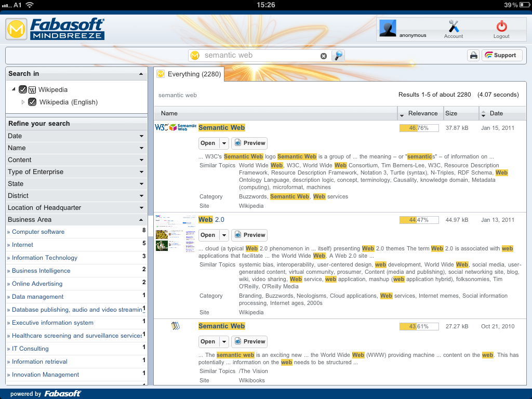Filter by Executive information system
Image resolution: width=532 pixels, height=399 pixels.
coord(52,323)
